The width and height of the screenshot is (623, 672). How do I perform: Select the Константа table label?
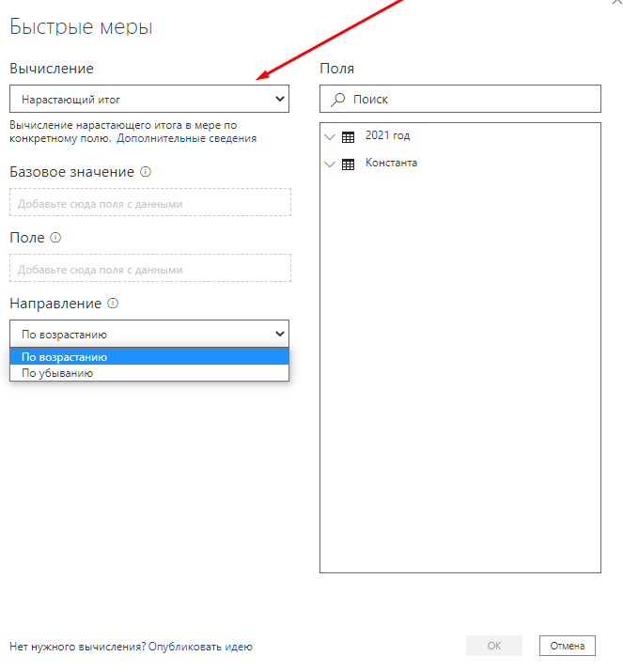(391, 163)
